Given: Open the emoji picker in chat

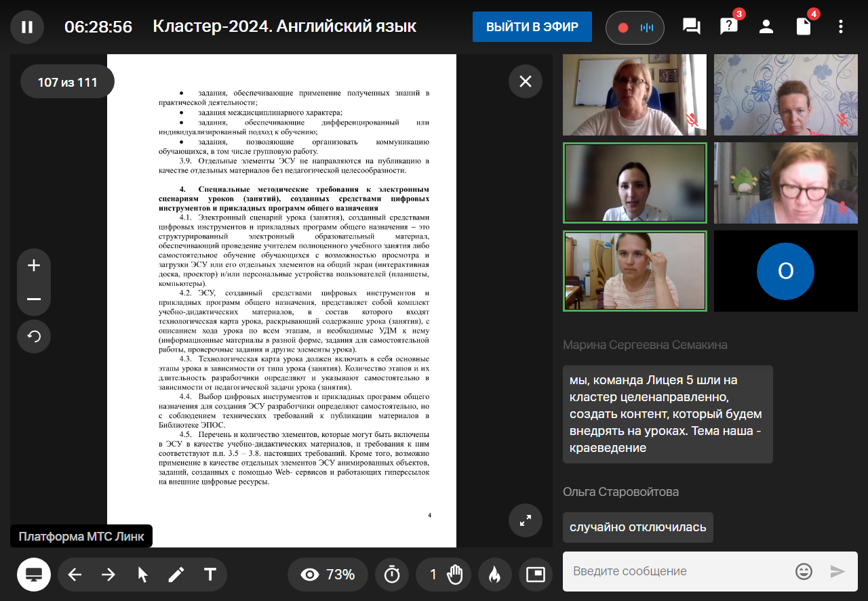Looking at the screenshot, I should point(804,571).
